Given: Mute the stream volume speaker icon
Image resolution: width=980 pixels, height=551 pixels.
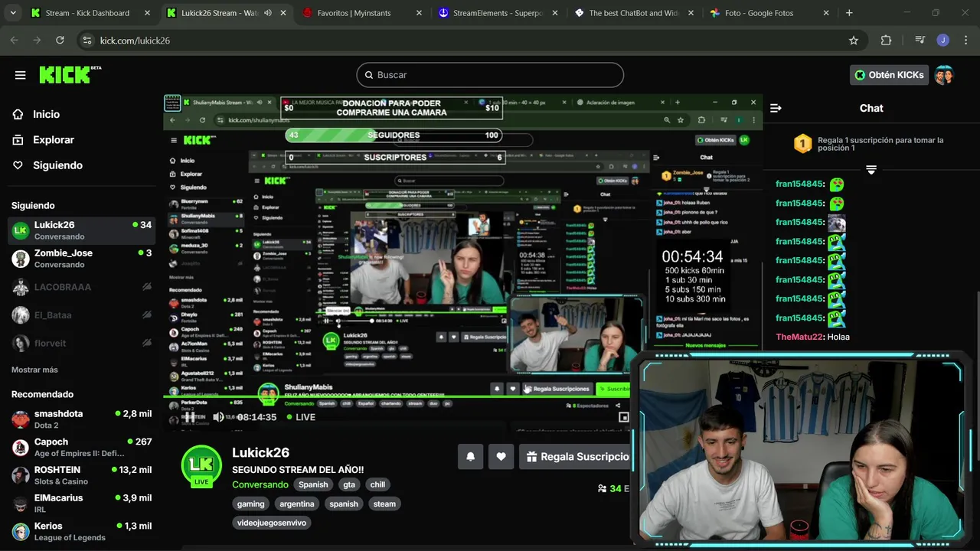Looking at the screenshot, I should (218, 417).
